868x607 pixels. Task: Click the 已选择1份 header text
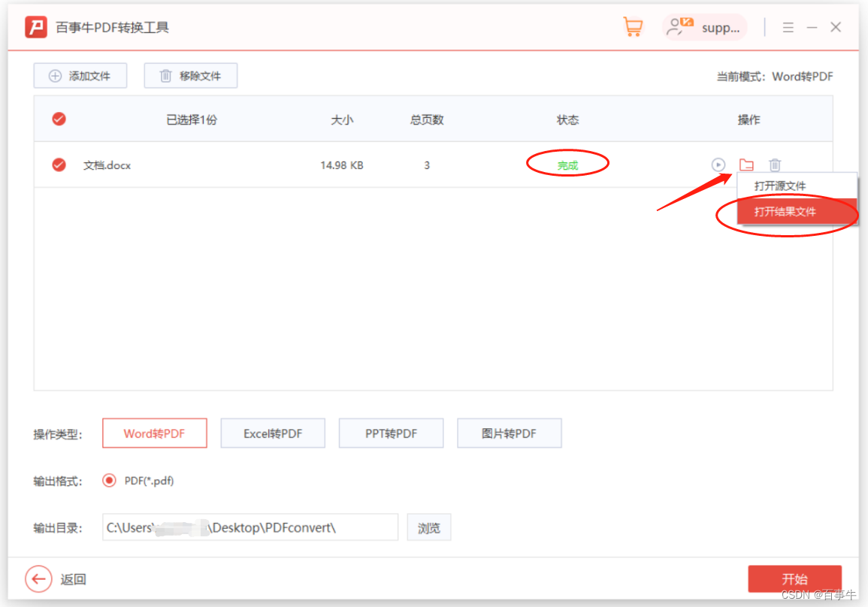192,119
